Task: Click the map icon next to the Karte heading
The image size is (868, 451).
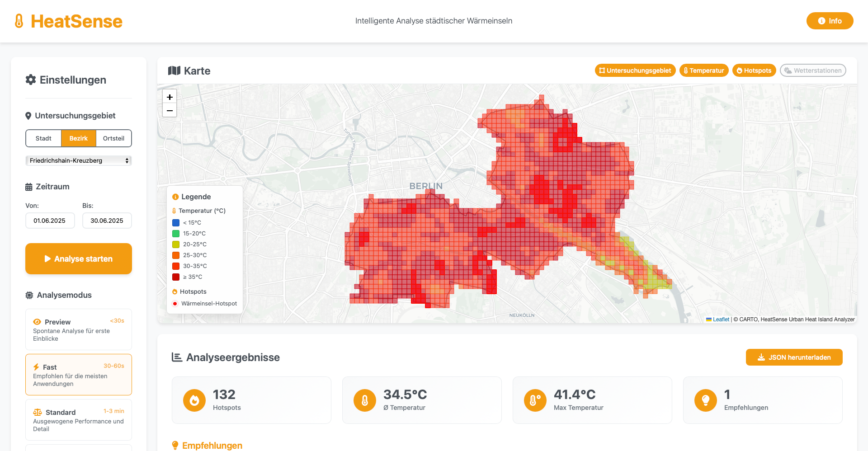Action: (174, 70)
